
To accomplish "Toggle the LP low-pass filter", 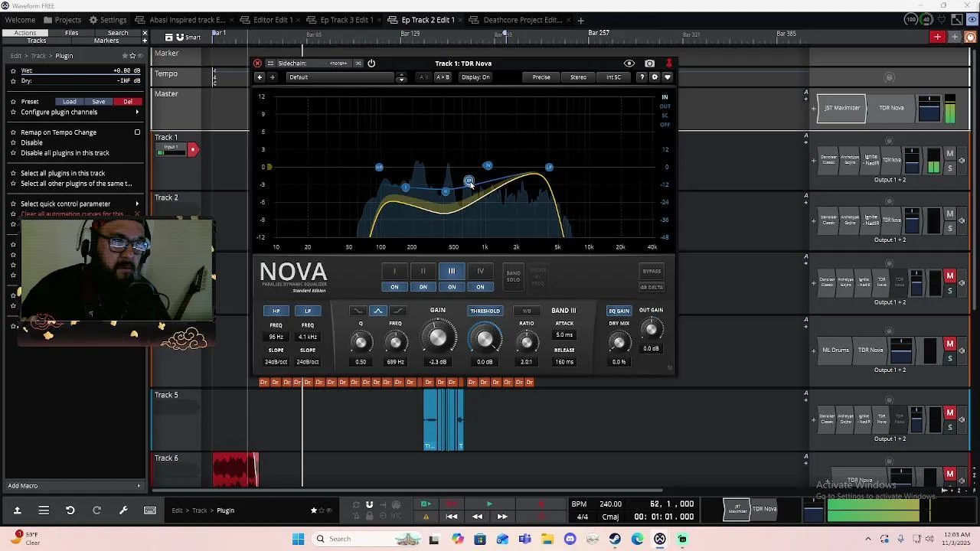I will click(x=308, y=311).
